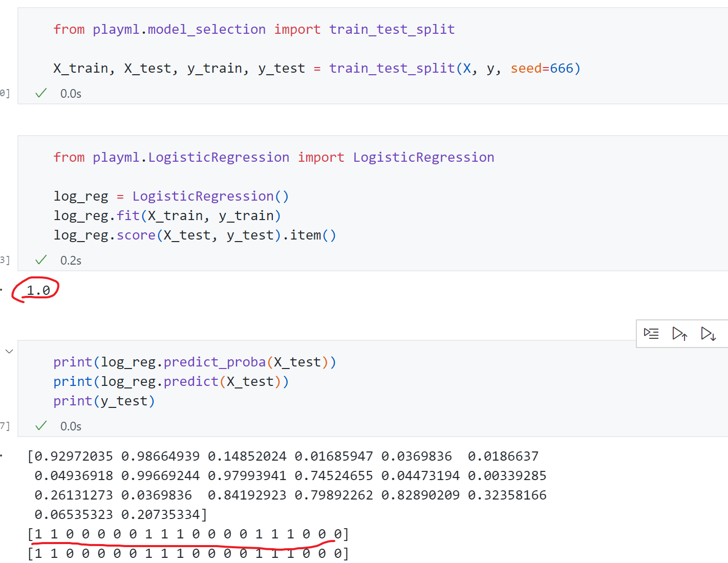Open the run dropdown chevron beside print cell
This screenshot has width=728, height=563.
[9, 351]
